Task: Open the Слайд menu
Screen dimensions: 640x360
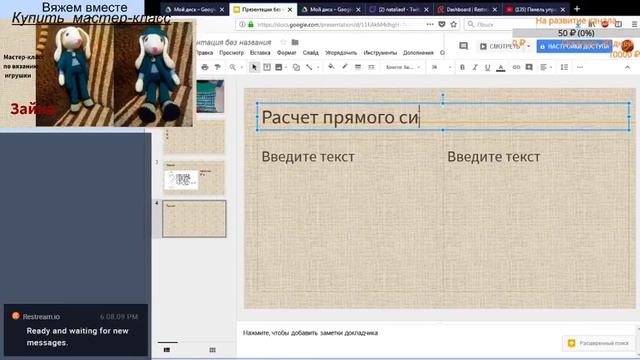Action: [311, 53]
